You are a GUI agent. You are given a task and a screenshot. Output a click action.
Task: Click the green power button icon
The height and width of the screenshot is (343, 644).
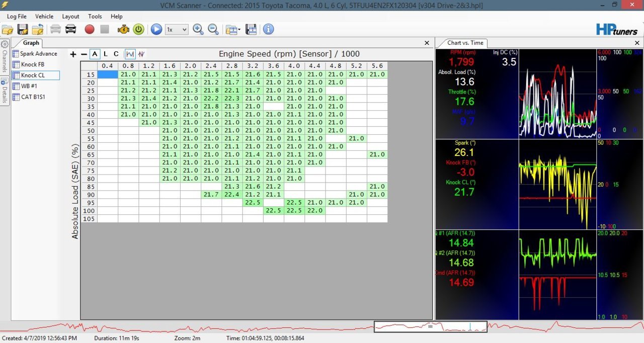(x=138, y=29)
